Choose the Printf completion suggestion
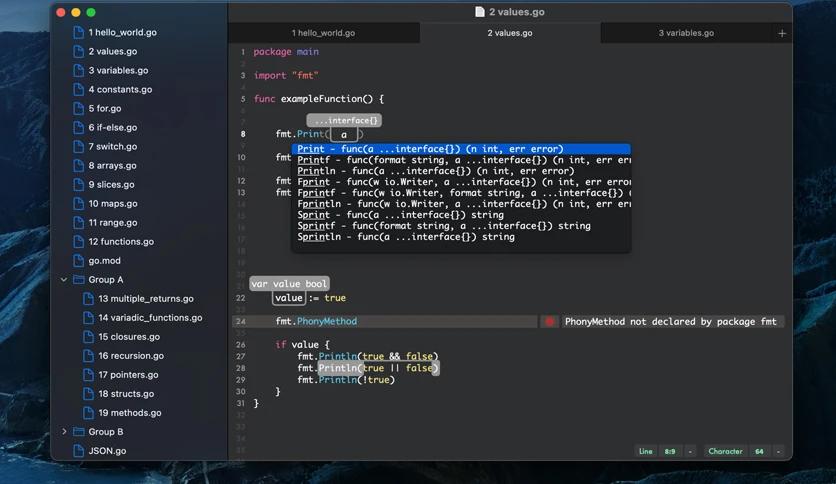The image size is (836, 484). (461, 160)
